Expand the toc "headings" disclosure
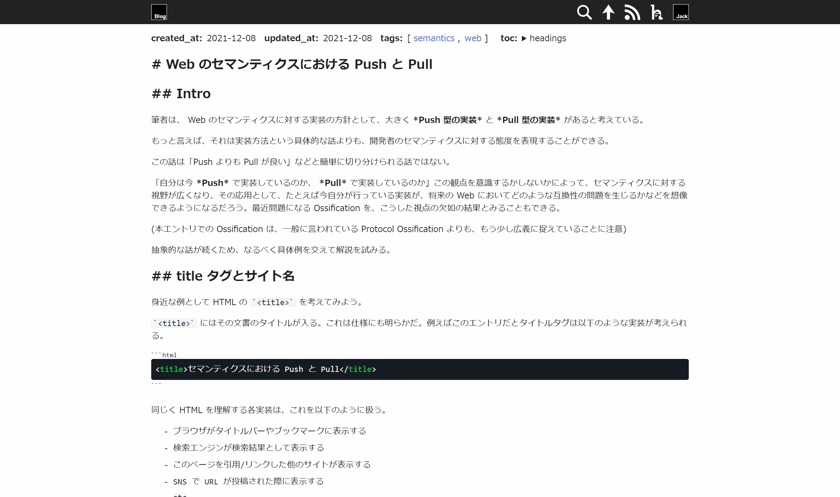This screenshot has width=840, height=497. pos(544,38)
